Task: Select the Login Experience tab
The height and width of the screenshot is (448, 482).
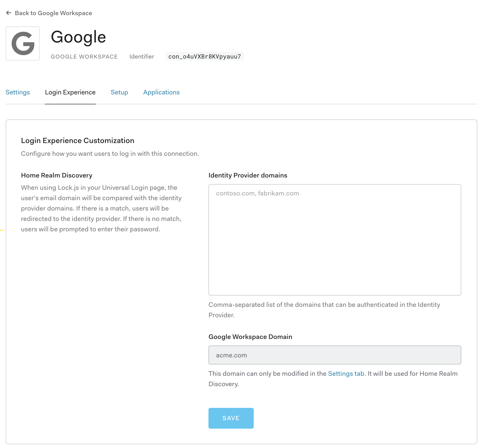Action: tap(70, 92)
